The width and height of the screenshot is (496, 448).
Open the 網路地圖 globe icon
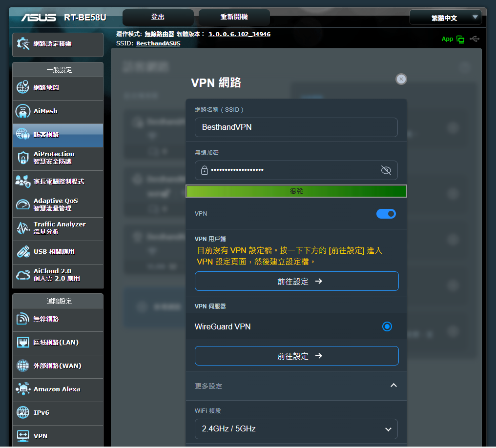(23, 88)
